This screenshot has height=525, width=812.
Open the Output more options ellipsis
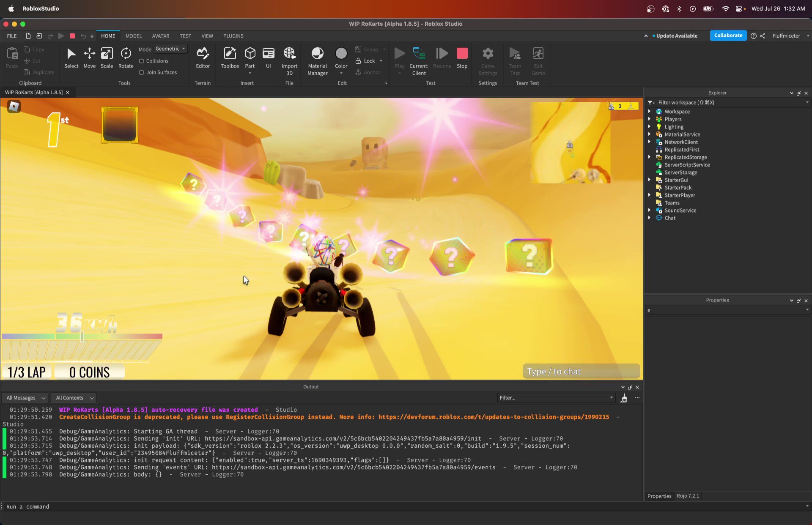point(637,398)
